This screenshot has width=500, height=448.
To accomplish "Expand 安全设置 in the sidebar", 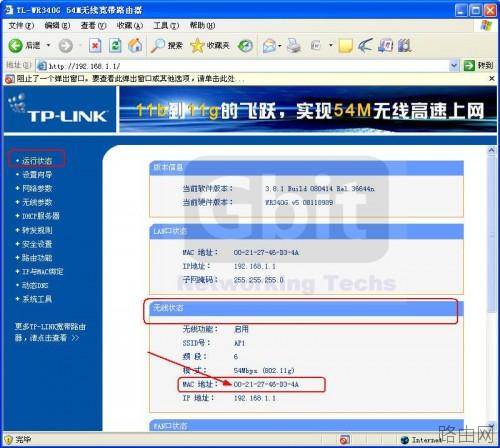I will click(x=37, y=244).
